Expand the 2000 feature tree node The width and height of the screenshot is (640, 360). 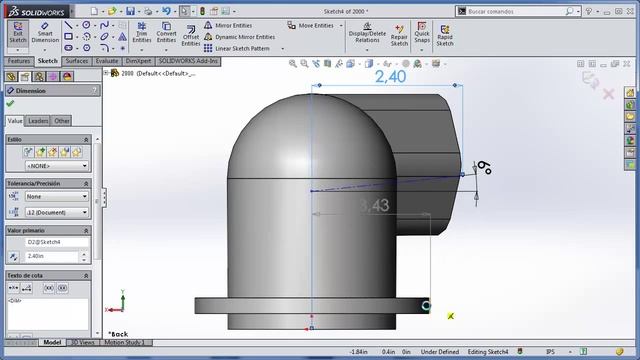coord(107,73)
